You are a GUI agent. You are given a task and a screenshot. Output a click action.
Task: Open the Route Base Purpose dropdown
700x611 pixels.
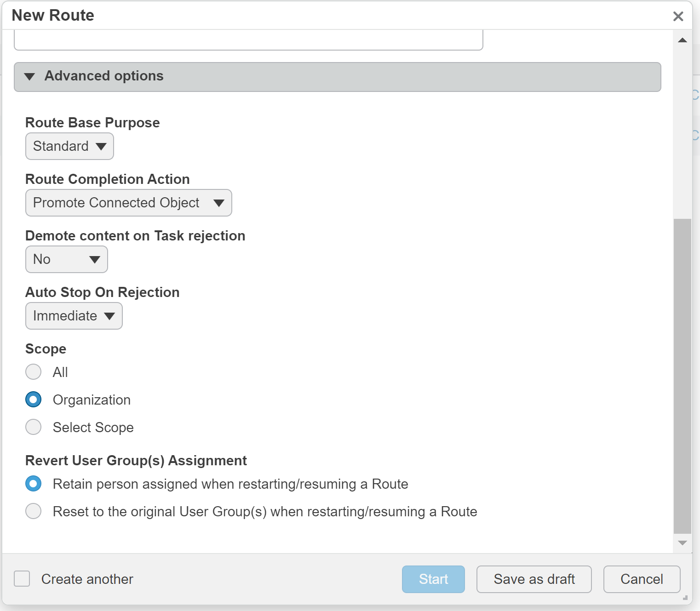[69, 146]
